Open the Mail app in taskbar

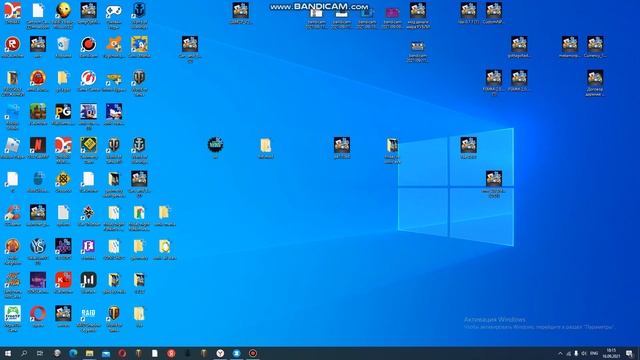pos(106,353)
